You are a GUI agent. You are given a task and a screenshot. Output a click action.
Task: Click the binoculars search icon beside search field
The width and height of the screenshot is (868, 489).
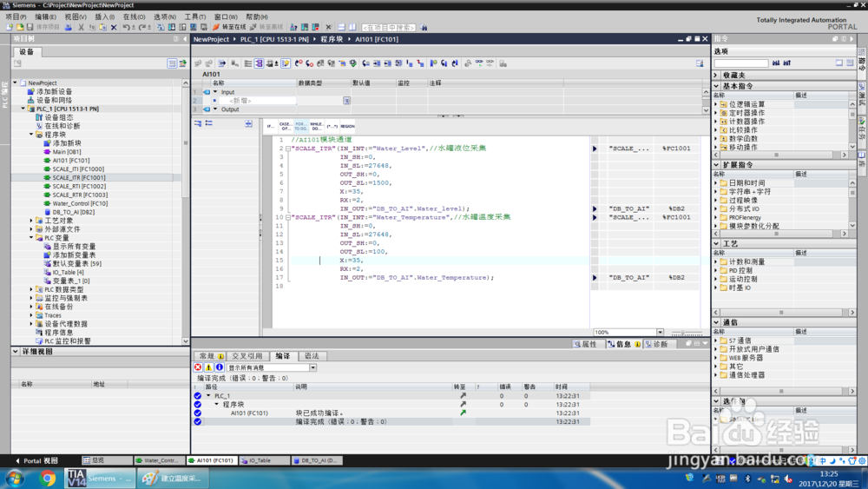point(424,27)
